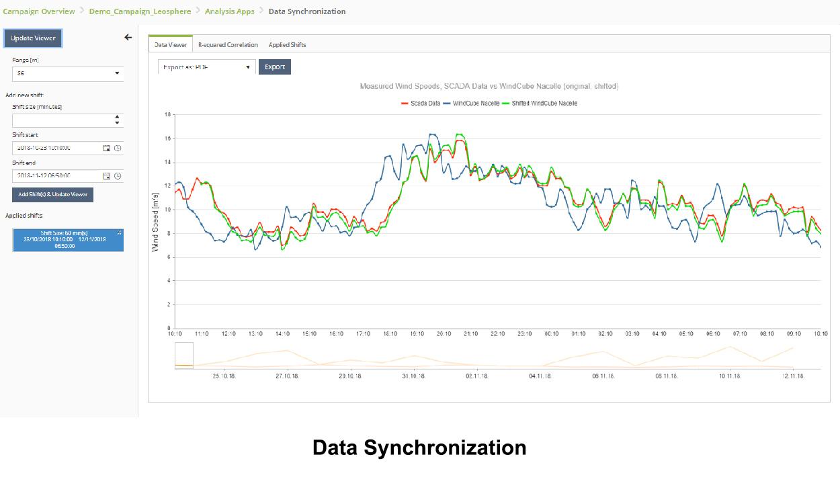Open the Shift start calendar picker
This screenshot has width=840, height=504.
coord(106,148)
